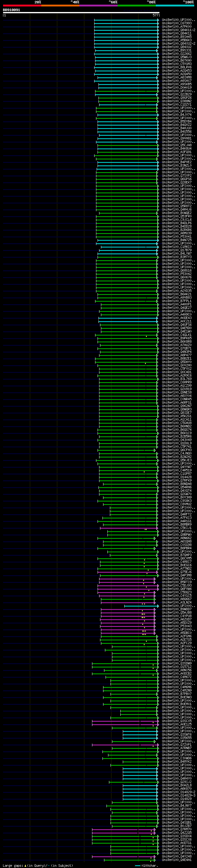The height and width of the screenshot is (868, 197).
Task: Select label UniRef100_B4JNY7
Action: coord(177,805)
